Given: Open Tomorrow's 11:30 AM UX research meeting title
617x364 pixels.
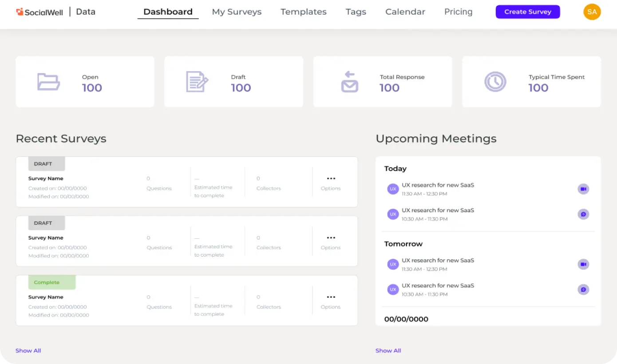Looking at the screenshot, I should 438,261.
